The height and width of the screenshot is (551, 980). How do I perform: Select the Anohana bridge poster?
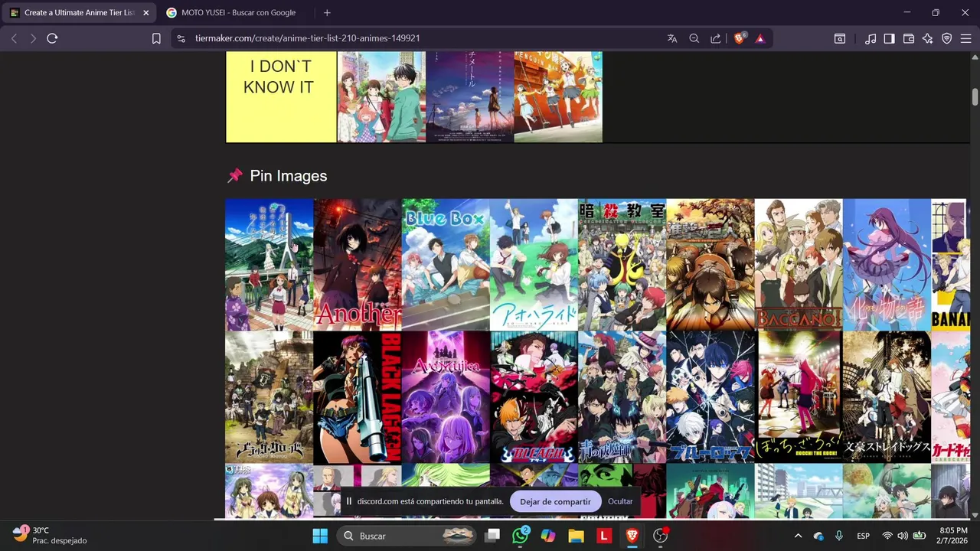click(x=269, y=265)
